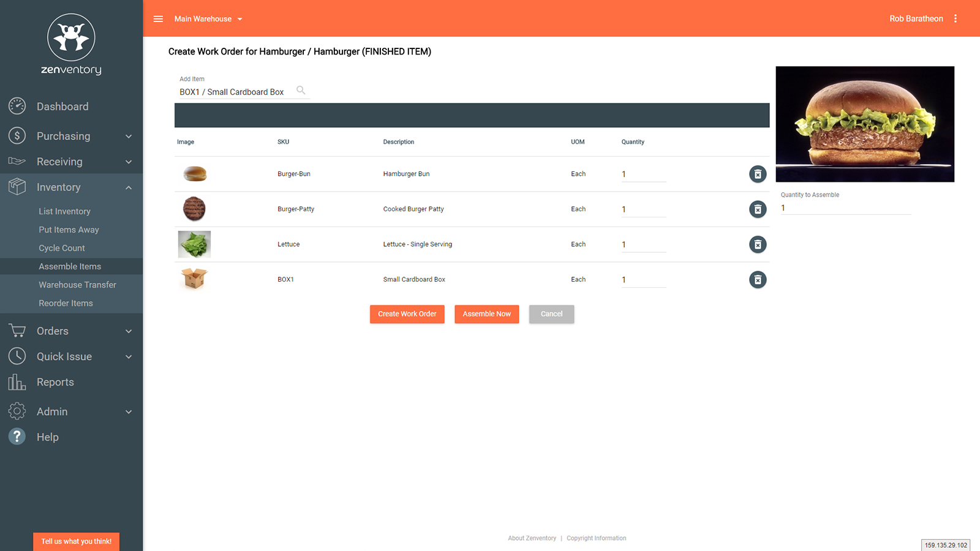This screenshot has width=980, height=551.
Task: Select the Dashboard gauge icon
Action: click(x=17, y=106)
